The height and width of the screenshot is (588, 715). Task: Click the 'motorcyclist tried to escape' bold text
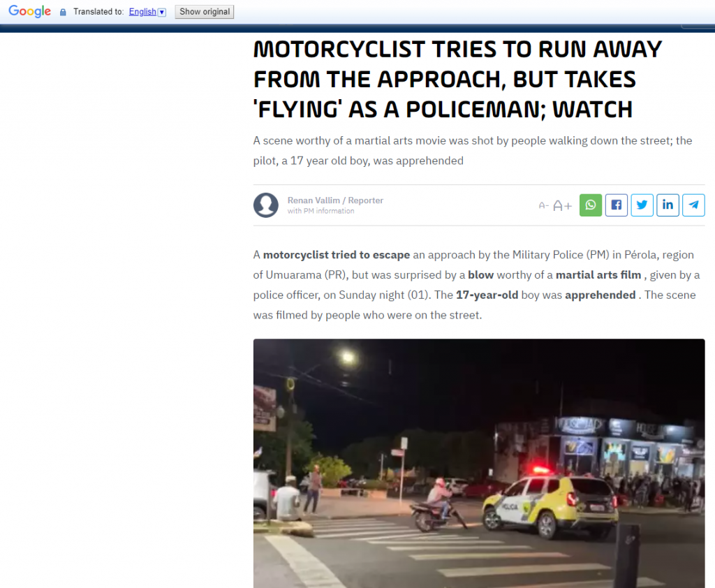click(337, 255)
